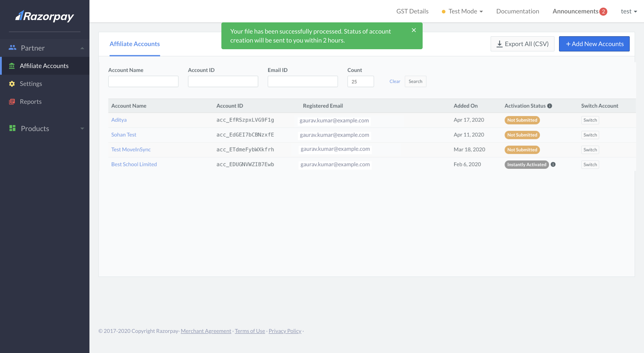Screen dimensions: 644x353
Task: Click the download icon on Export All
Action: 499,44
